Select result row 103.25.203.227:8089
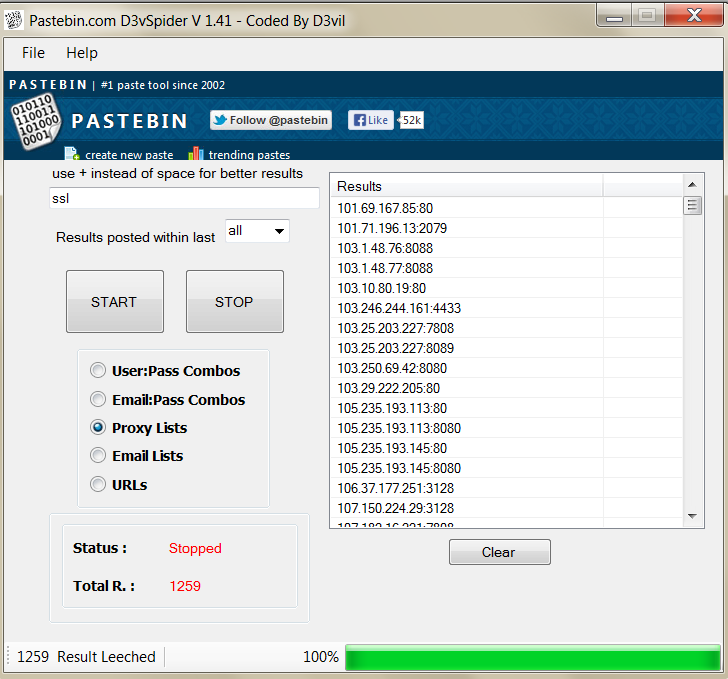 click(x=507, y=348)
